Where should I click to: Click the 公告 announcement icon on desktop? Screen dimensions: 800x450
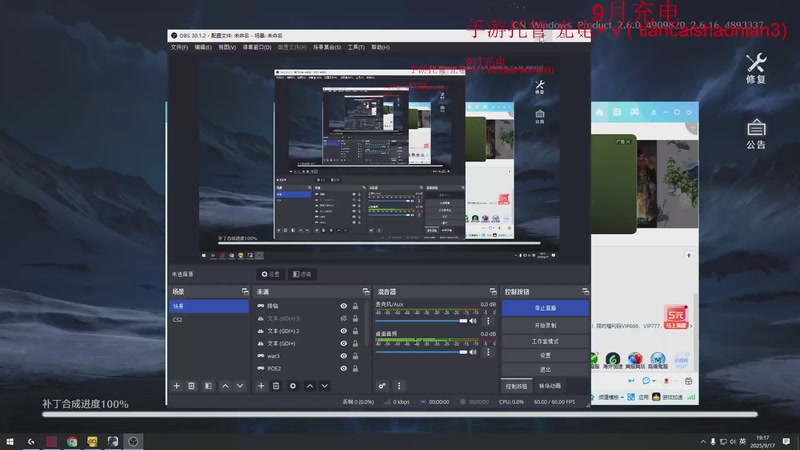point(756,134)
